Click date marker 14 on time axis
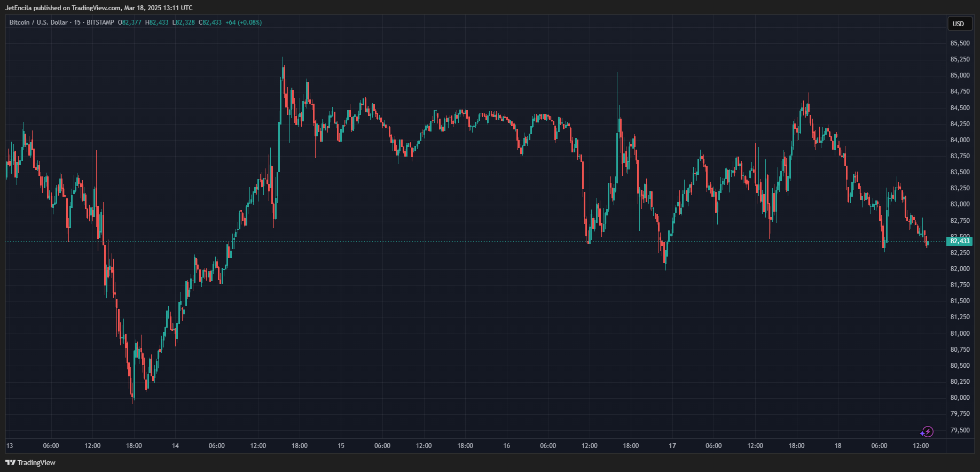The height and width of the screenshot is (472, 980). [175, 446]
